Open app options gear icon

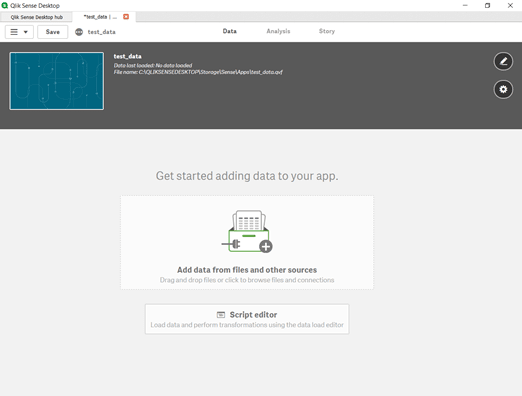pos(503,89)
